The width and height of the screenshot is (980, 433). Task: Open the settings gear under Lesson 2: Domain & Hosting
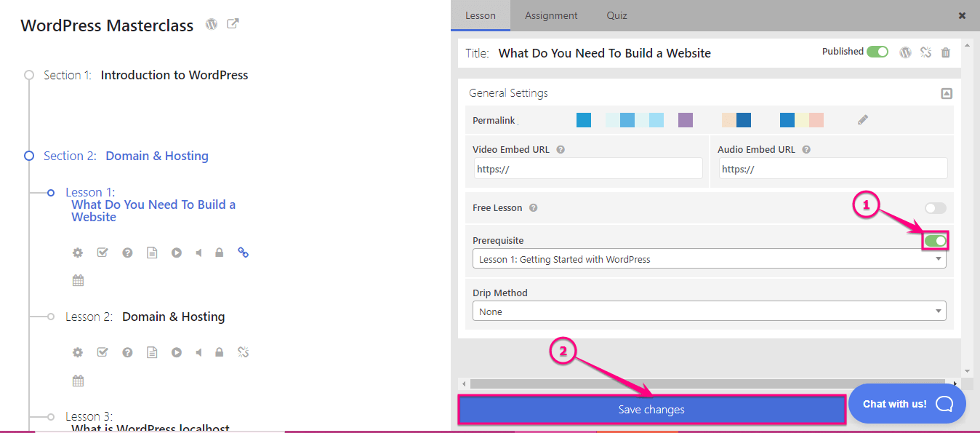(x=78, y=352)
